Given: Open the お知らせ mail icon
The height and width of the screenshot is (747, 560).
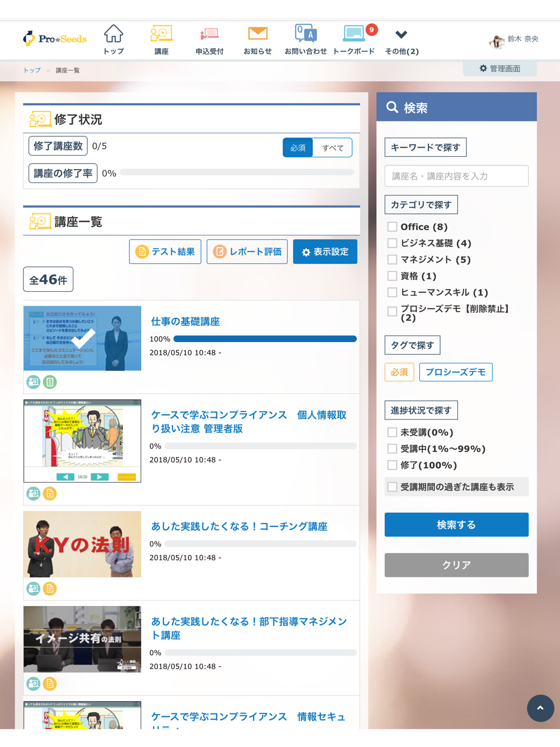Looking at the screenshot, I should [x=258, y=34].
